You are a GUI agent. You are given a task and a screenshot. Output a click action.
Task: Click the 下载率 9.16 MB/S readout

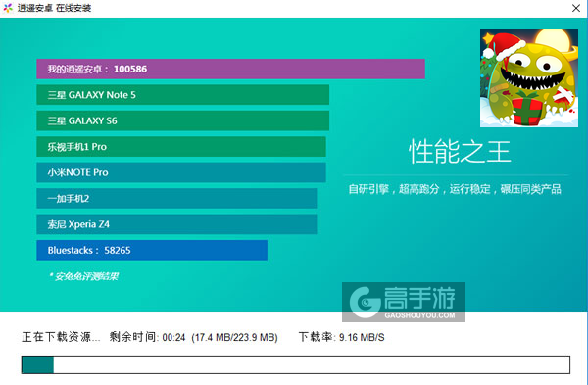341,337
